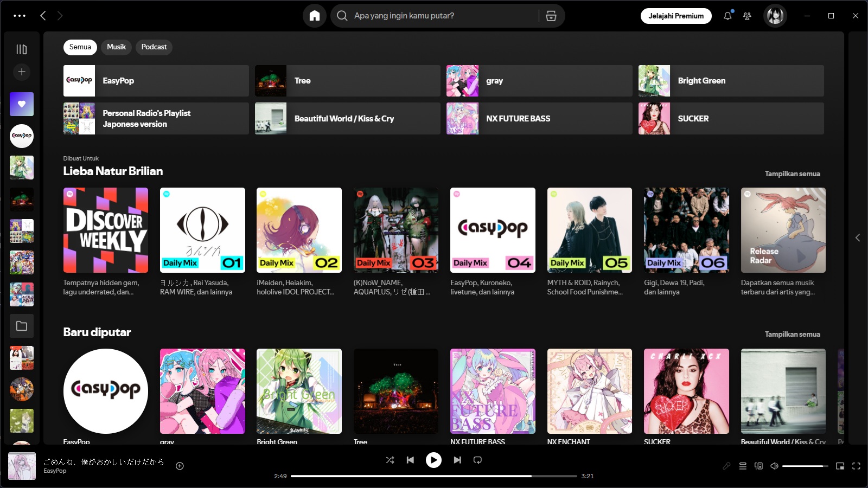The width and height of the screenshot is (868, 488).
Task: Open EasyPop circle in Baru diputar
Action: coord(106,391)
